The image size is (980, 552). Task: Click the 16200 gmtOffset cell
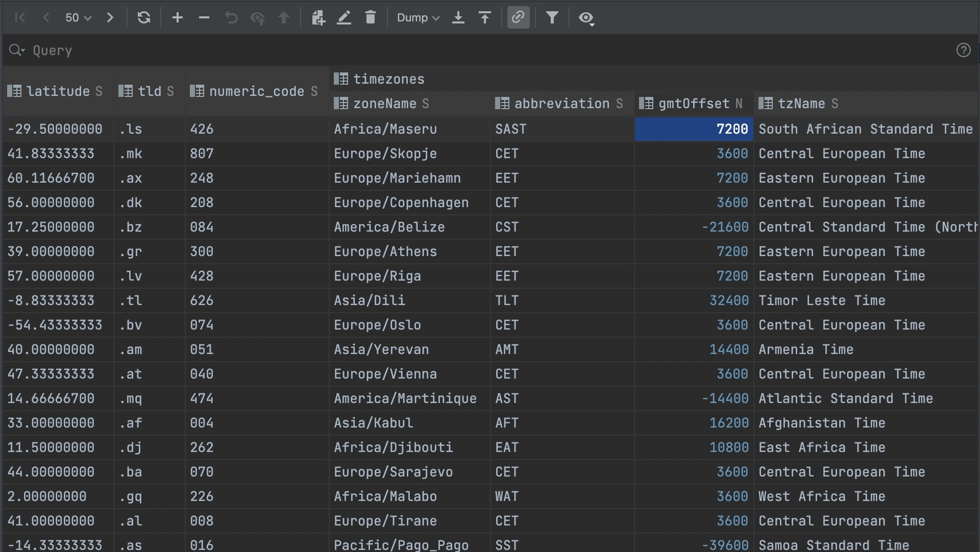click(x=694, y=423)
